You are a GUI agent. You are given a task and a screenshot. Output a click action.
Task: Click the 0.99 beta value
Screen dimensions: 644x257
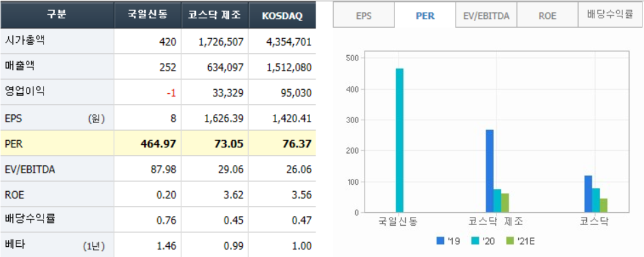click(x=234, y=246)
